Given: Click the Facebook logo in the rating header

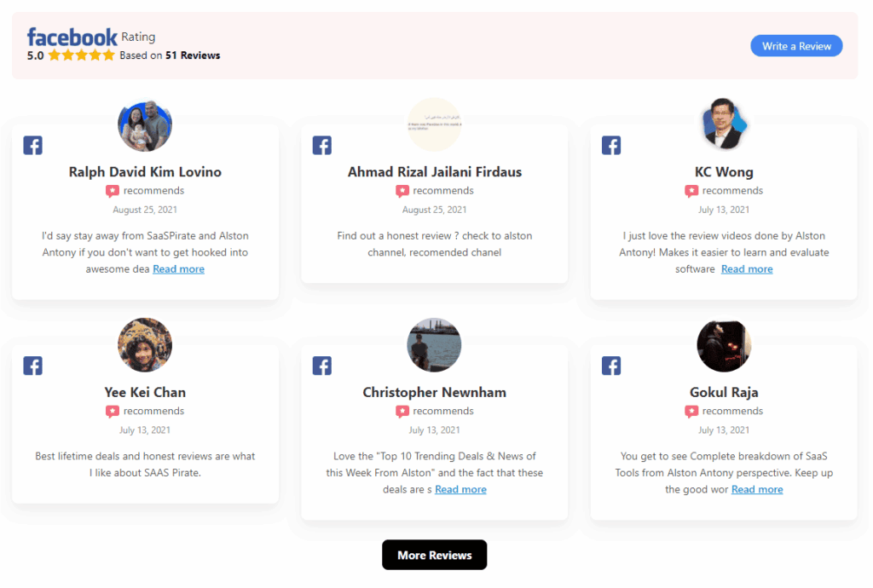Looking at the screenshot, I should point(72,37).
